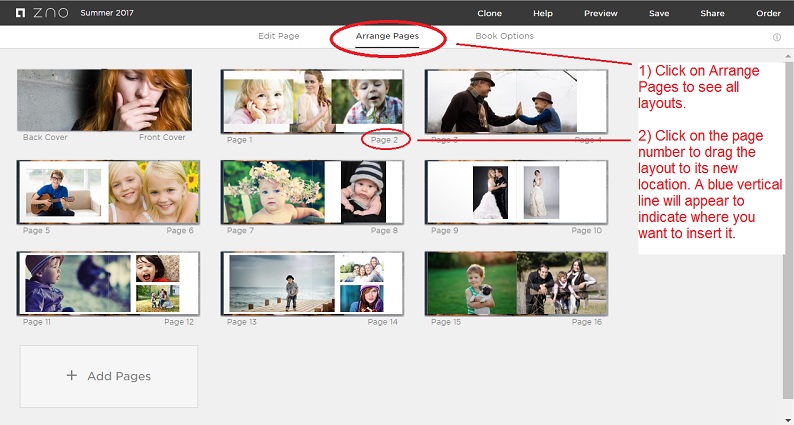This screenshot has height=425, width=794.
Task: Click the Page 15 label
Action: pos(446,322)
